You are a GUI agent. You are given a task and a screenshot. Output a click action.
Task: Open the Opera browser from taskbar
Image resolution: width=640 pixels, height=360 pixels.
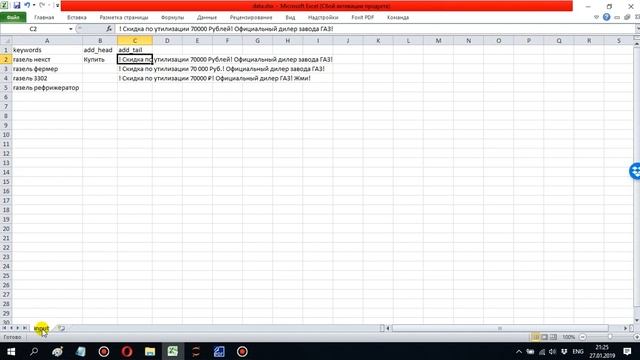(x=127, y=351)
